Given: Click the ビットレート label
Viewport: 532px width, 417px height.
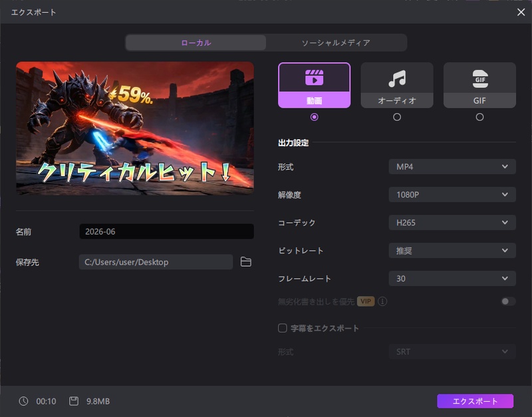Looking at the screenshot, I should (301, 251).
